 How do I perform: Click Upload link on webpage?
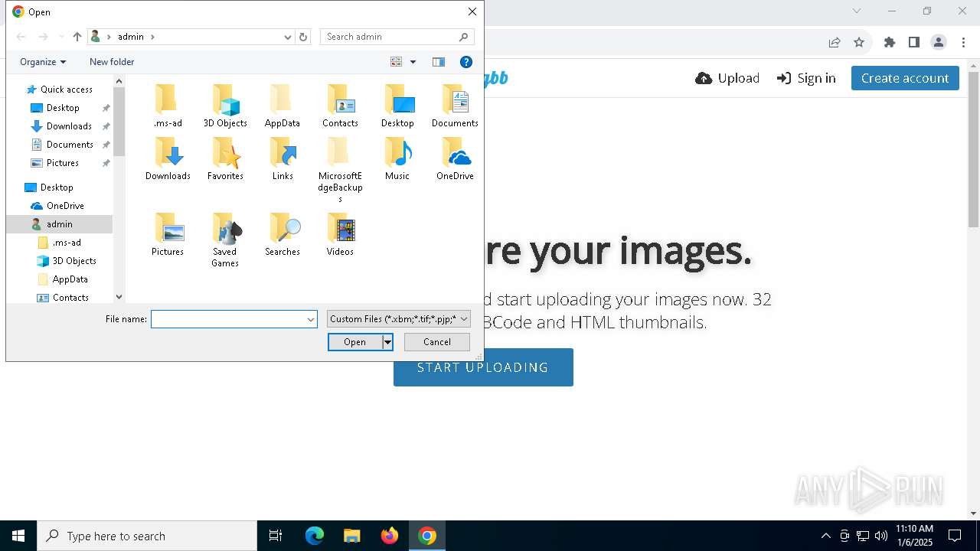tap(727, 78)
